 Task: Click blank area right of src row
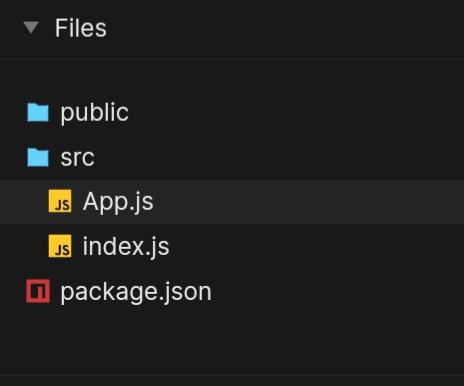coord(280,157)
